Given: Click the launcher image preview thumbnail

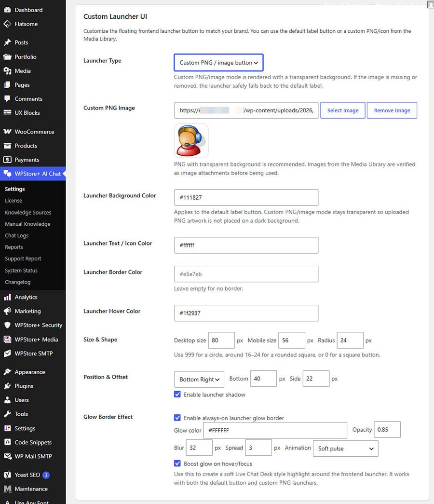Looking at the screenshot, I should [191, 141].
